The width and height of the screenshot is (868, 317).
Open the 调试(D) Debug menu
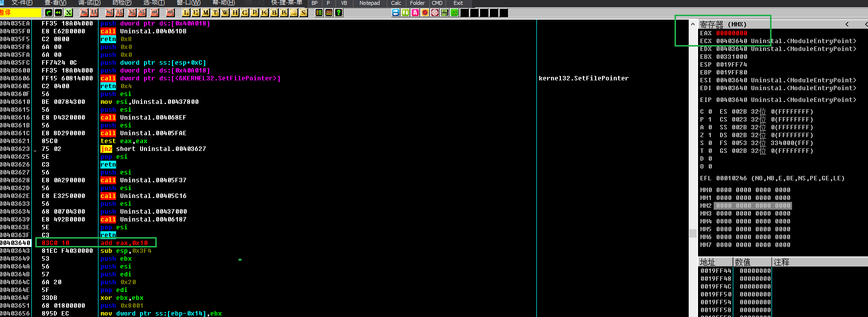coord(89,3)
